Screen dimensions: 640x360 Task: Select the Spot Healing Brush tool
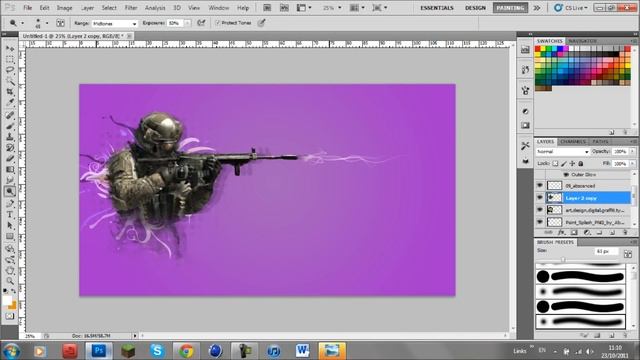click(x=10, y=115)
